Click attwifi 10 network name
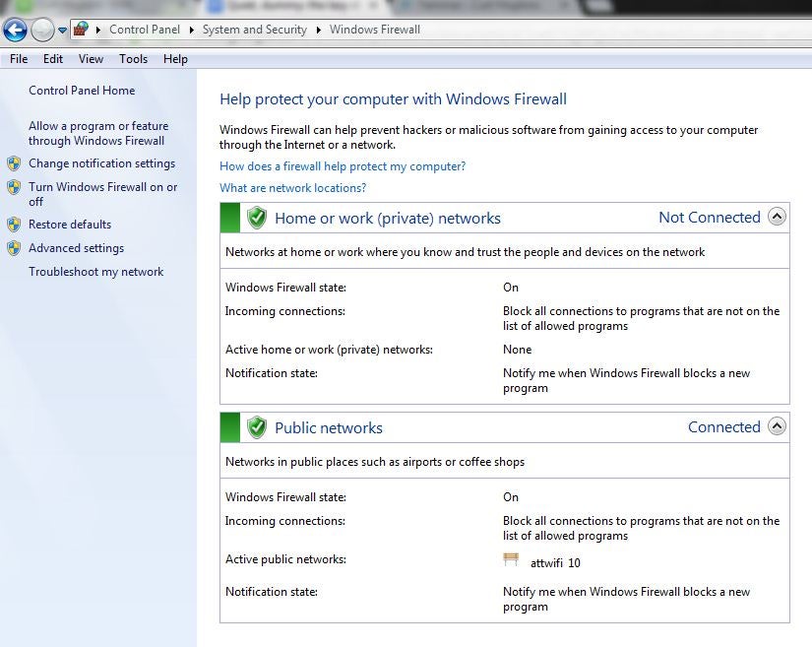 tap(555, 563)
